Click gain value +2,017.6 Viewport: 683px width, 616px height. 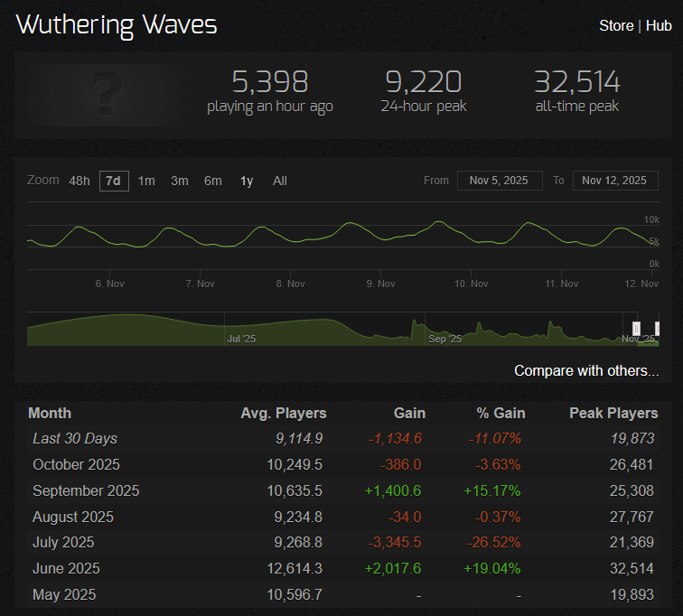click(x=393, y=568)
